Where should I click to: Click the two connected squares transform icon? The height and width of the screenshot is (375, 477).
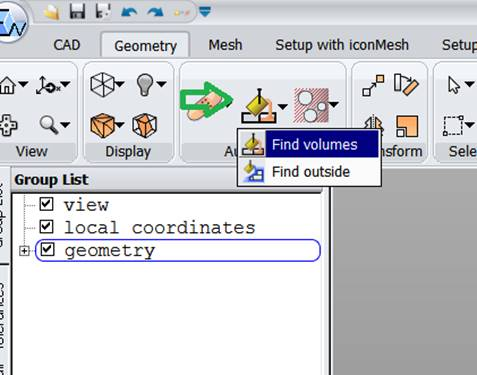373,85
